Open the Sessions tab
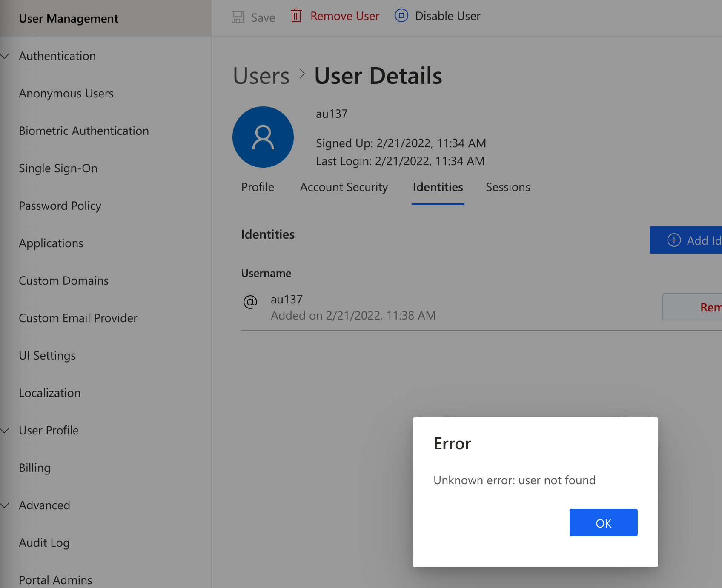This screenshot has width=722, height=588. (508, 187)
